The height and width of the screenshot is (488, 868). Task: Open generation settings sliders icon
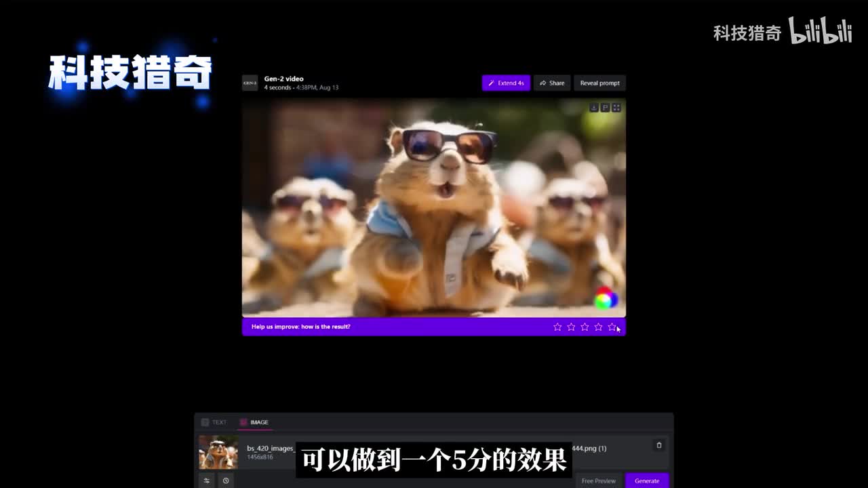[x=207, y=481]
